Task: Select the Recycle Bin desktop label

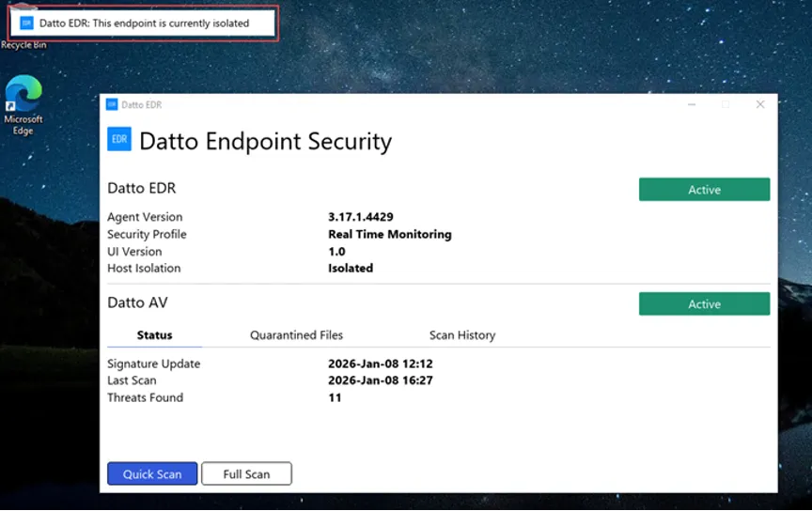Action: coord(23,45)
